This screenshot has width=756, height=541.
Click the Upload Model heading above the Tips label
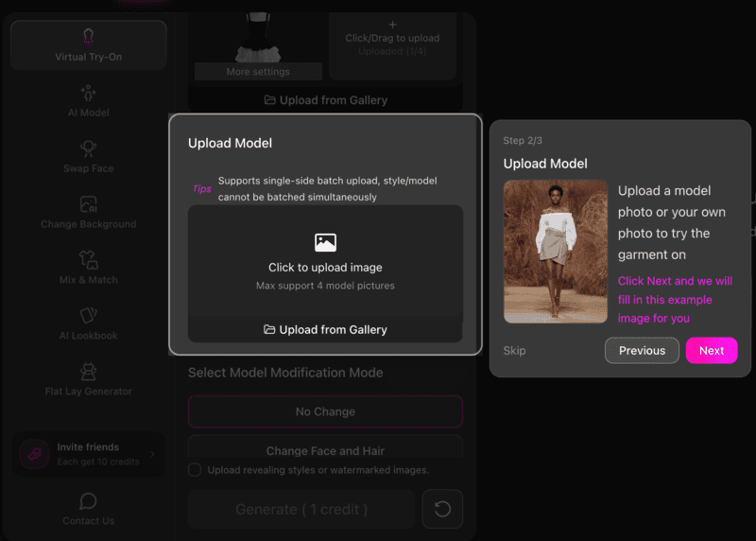230,143
